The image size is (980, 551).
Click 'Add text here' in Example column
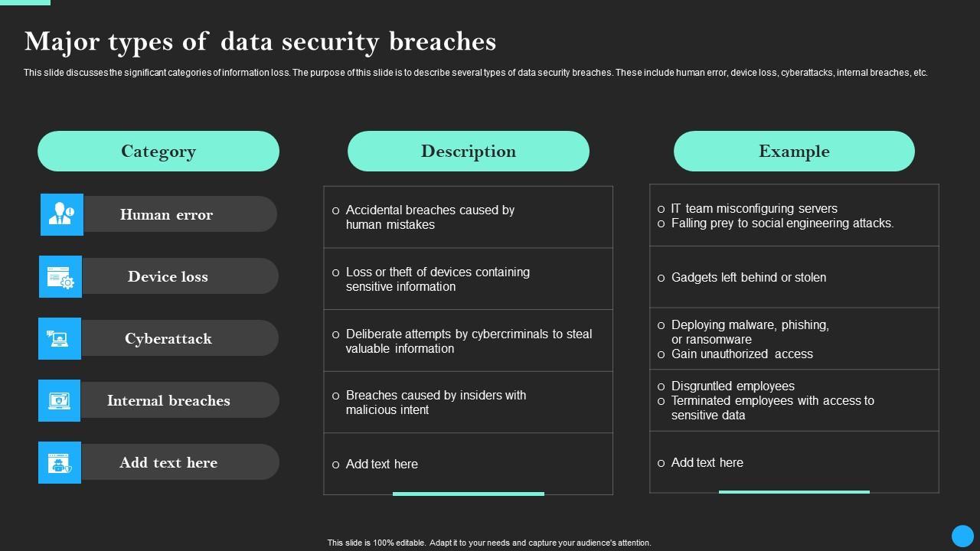(707, 462)
